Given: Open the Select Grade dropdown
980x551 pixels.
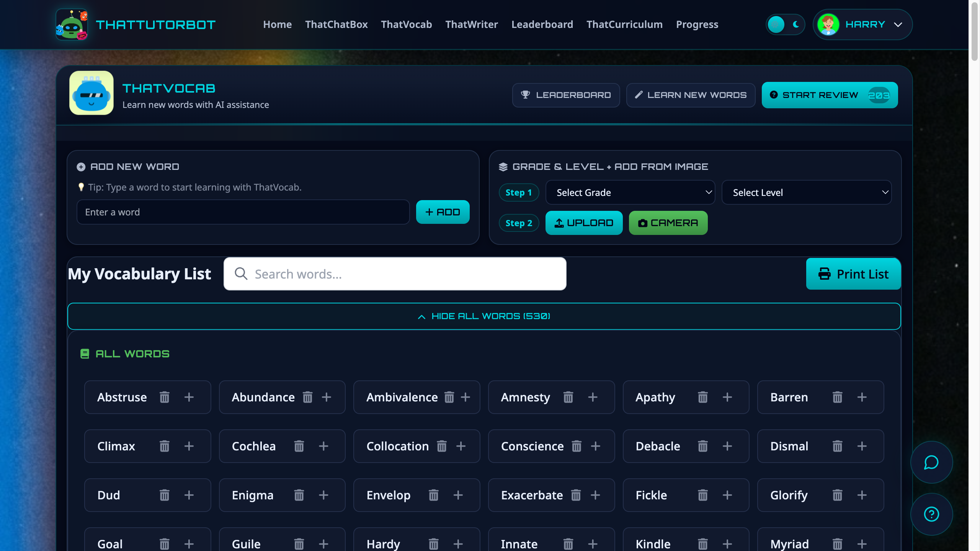Looking at the screenshot, I should 630,192.
